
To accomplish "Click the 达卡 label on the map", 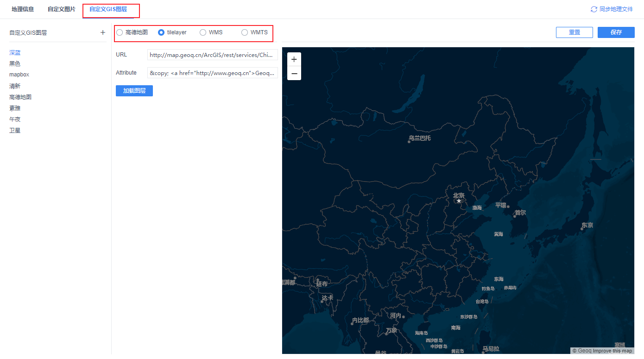I will click(x=328, y=298).
